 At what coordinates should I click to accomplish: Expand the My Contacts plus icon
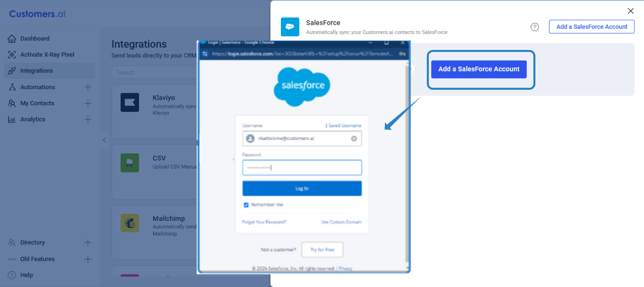pyautogui.click(x=88, y=103)
